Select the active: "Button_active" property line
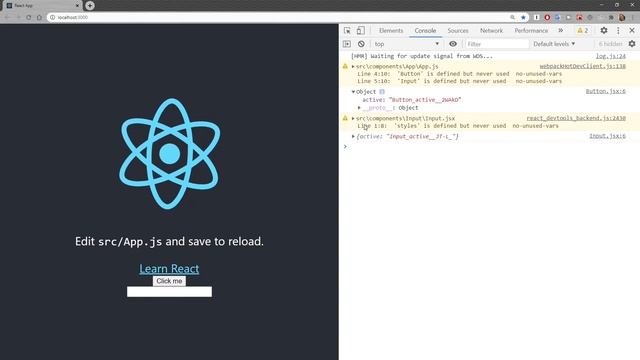Viewport: 640px width, 360px height. tap(411, 100)
